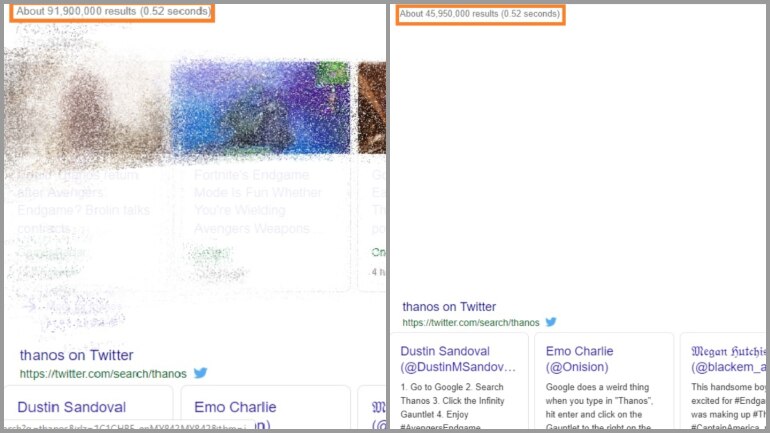Viewport: 770px width, 433px height.
Task: Open the Emo Charlie (@Onision) tweet card
Action: 604,381
